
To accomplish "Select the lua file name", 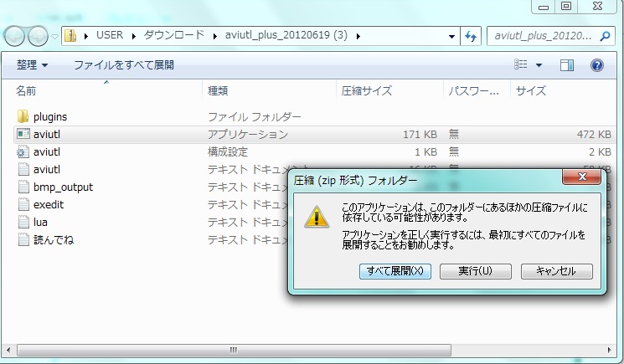I will click(40, 222).
